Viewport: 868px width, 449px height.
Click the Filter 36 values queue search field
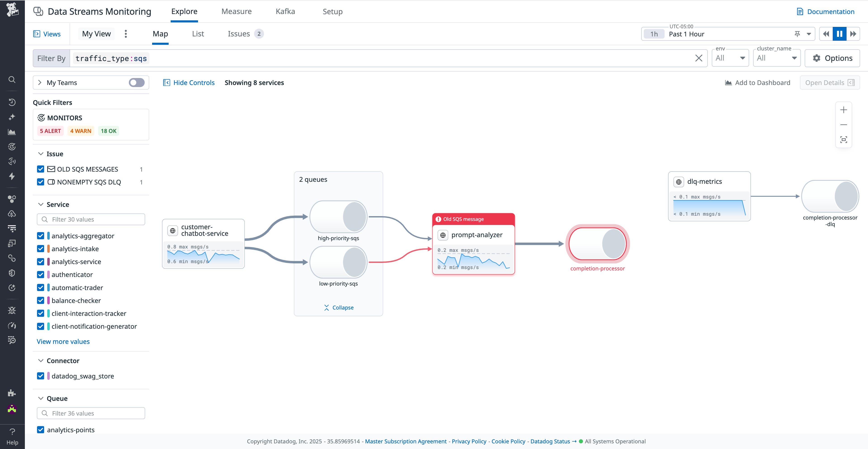point(91,413)
